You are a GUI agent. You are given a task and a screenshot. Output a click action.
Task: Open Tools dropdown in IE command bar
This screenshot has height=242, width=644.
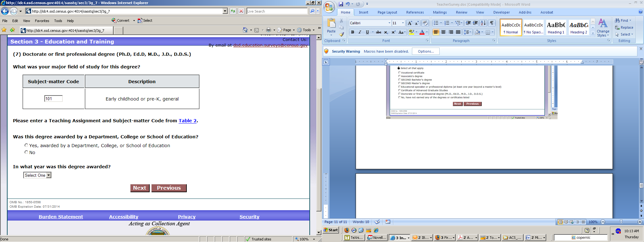tap(306, 30)
